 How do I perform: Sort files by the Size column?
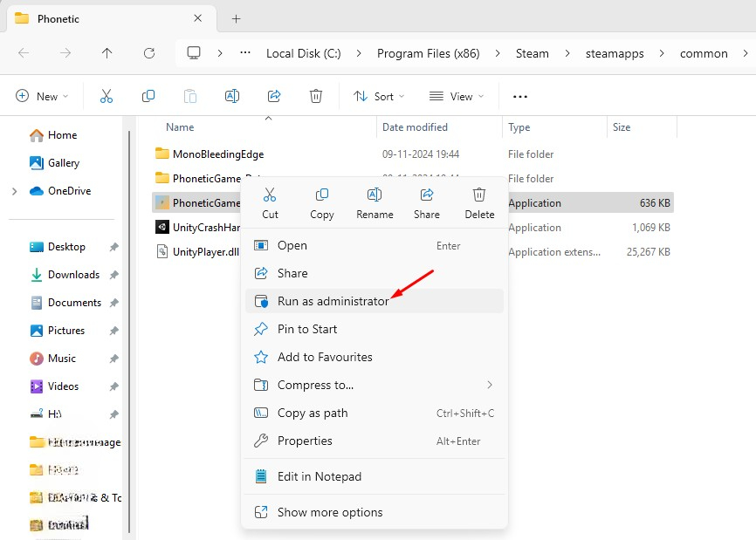(x=622, y=127)
